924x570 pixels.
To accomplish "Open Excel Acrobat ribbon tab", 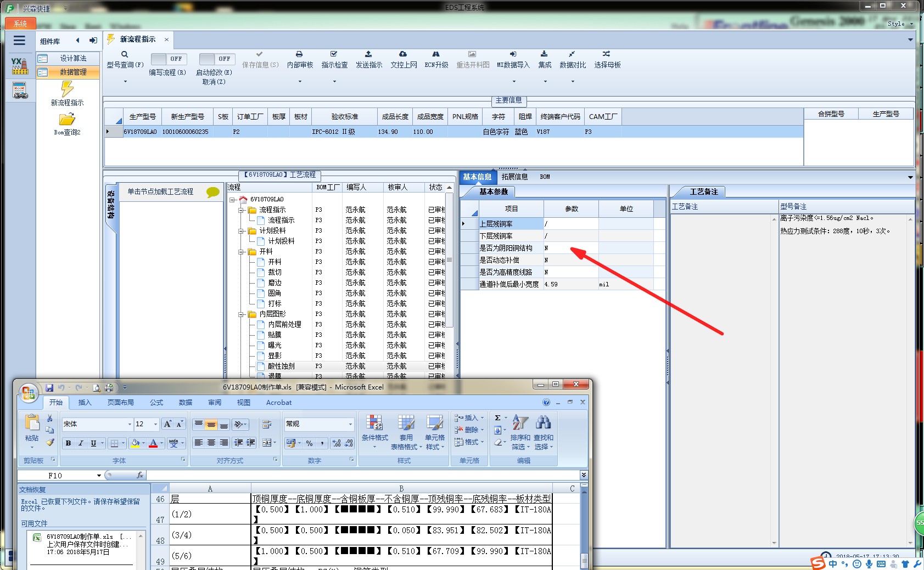I will tap(279, 403).
